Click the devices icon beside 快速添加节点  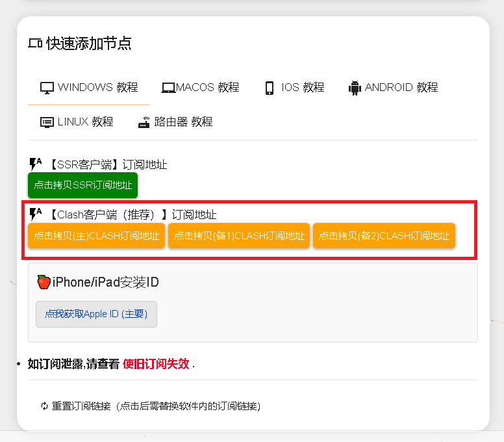point(35,44)
